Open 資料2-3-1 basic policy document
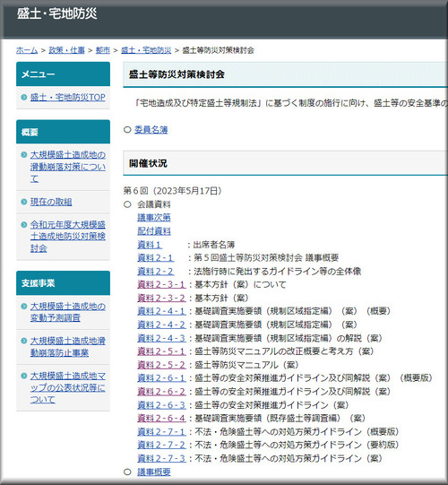Screen dimensions: 448x485 coord(161,284)
